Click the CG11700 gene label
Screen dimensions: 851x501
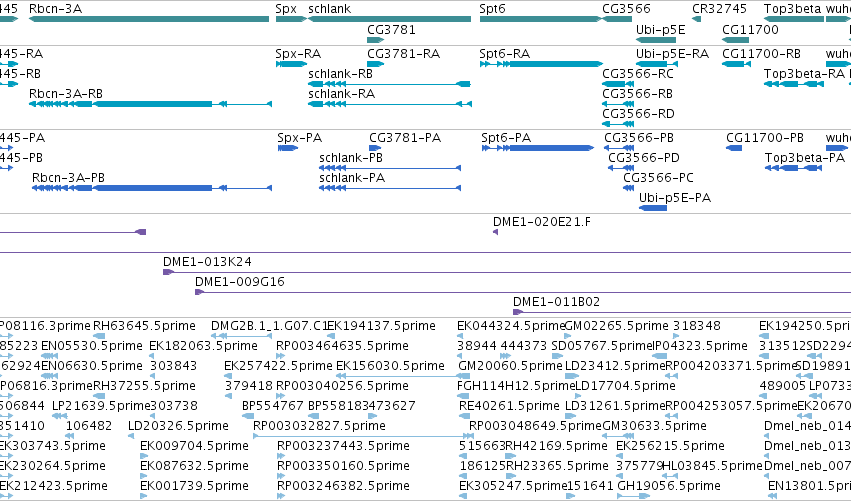tap(750, 30)
